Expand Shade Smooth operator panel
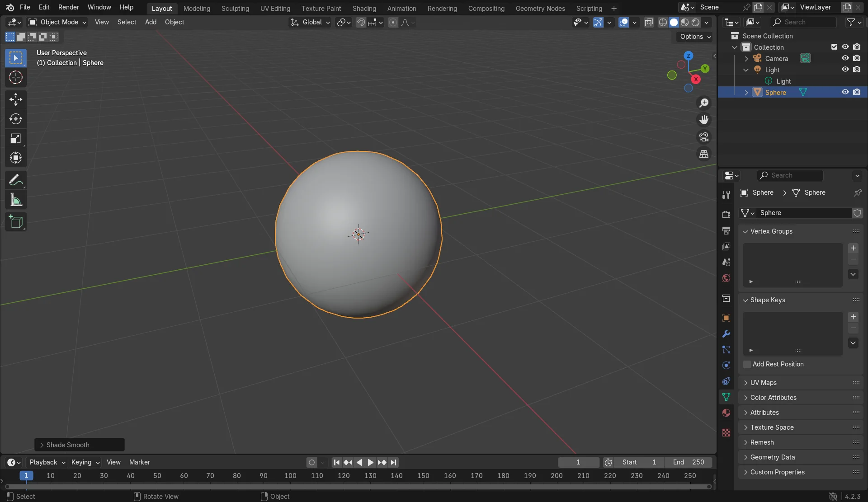 (80, 445)
